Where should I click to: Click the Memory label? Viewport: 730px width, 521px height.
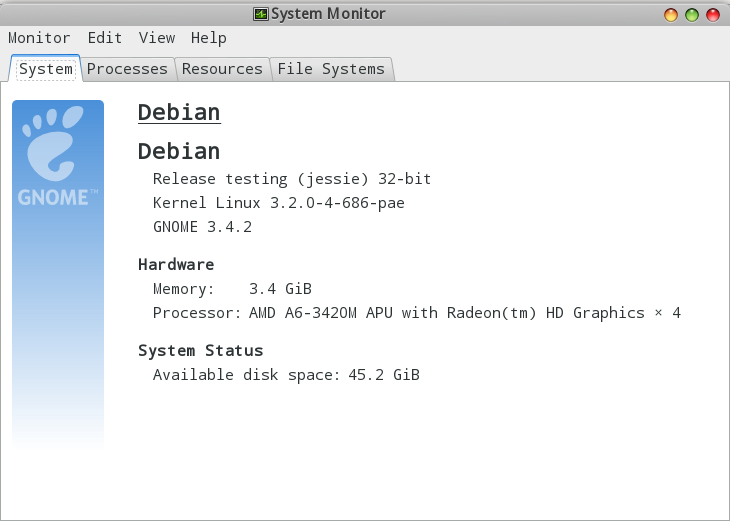183,289
